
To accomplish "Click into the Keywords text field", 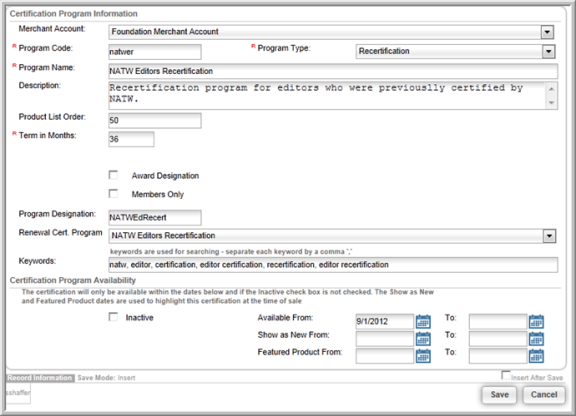I will coord(333,265).
